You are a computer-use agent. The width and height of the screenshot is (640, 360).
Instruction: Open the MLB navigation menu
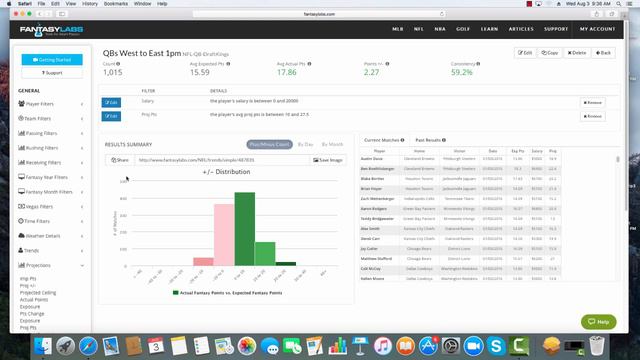click(398, 29)
